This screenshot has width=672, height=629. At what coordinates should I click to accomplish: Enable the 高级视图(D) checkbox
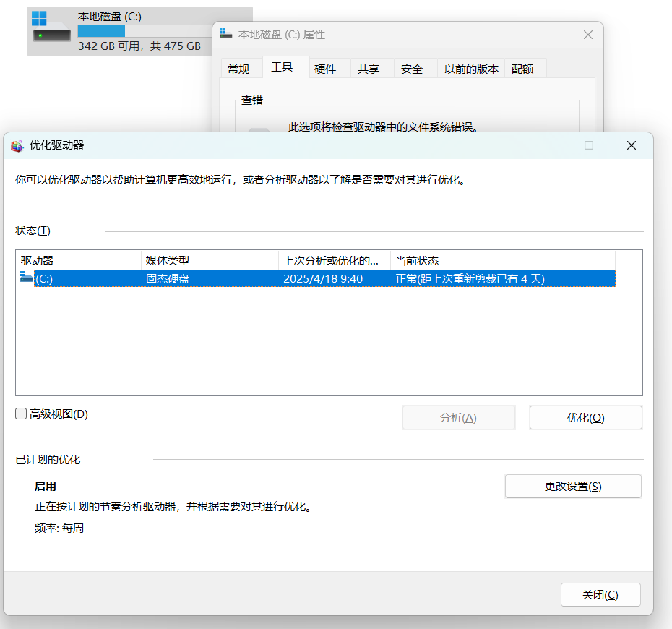coord(21,414)
